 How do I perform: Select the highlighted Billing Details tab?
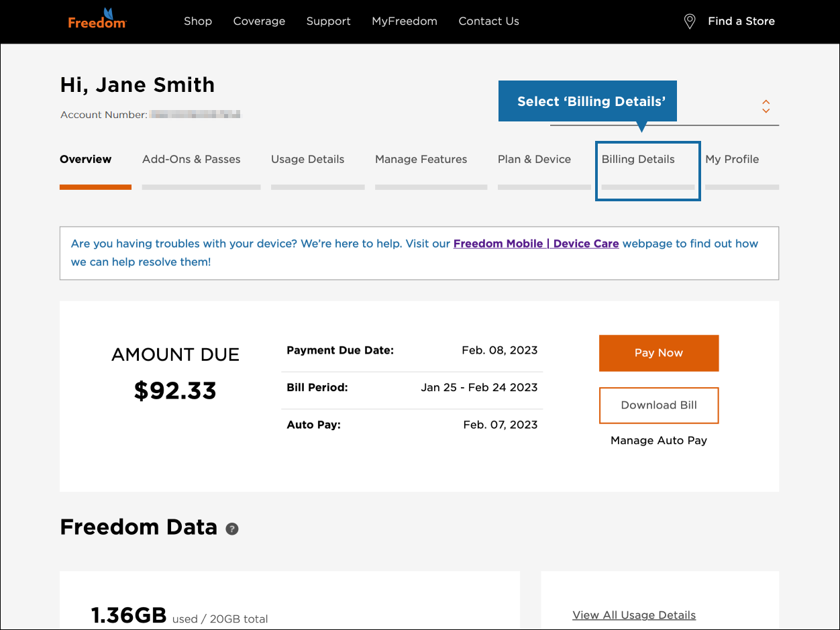[637, 159]
